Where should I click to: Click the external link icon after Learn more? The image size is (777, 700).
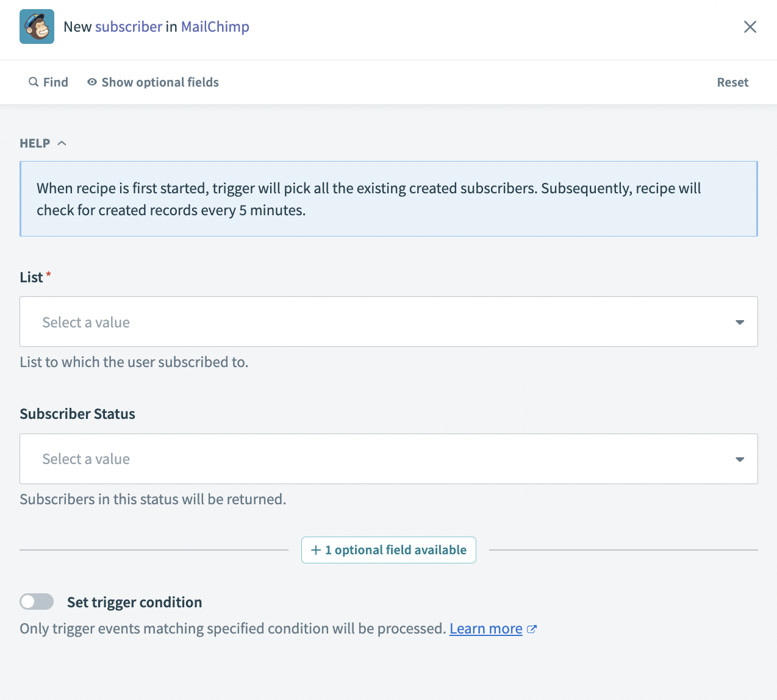[532, 629]
